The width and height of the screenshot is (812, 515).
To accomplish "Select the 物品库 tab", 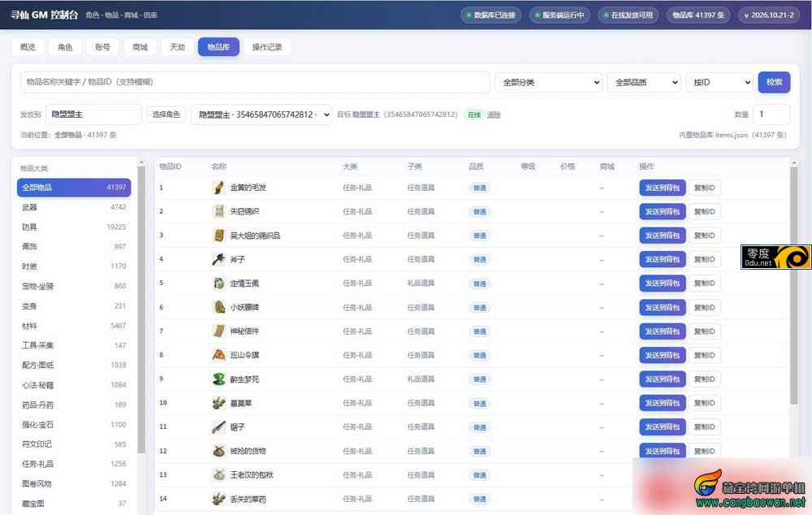I will (x=218, y=47).
